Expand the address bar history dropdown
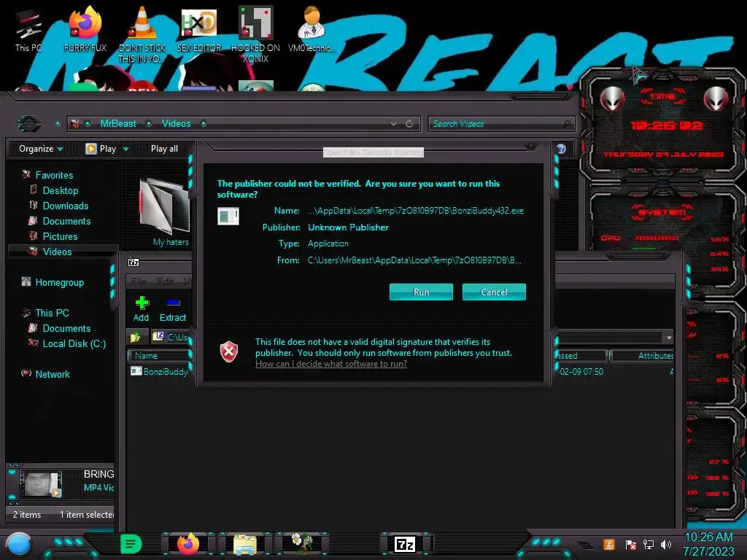This screenshot has height=560, width=747. coord(393,123)
